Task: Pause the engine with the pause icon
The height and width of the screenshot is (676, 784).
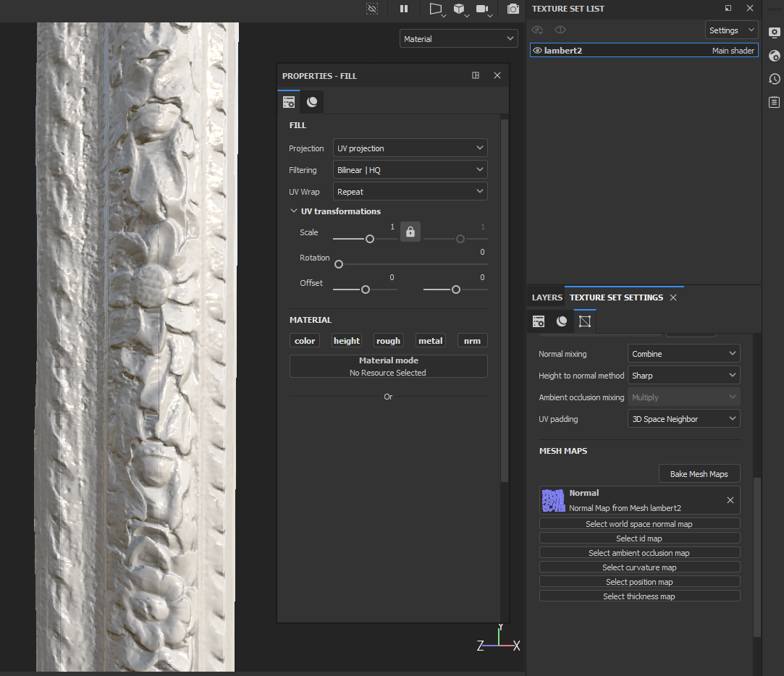Action: 404,9
